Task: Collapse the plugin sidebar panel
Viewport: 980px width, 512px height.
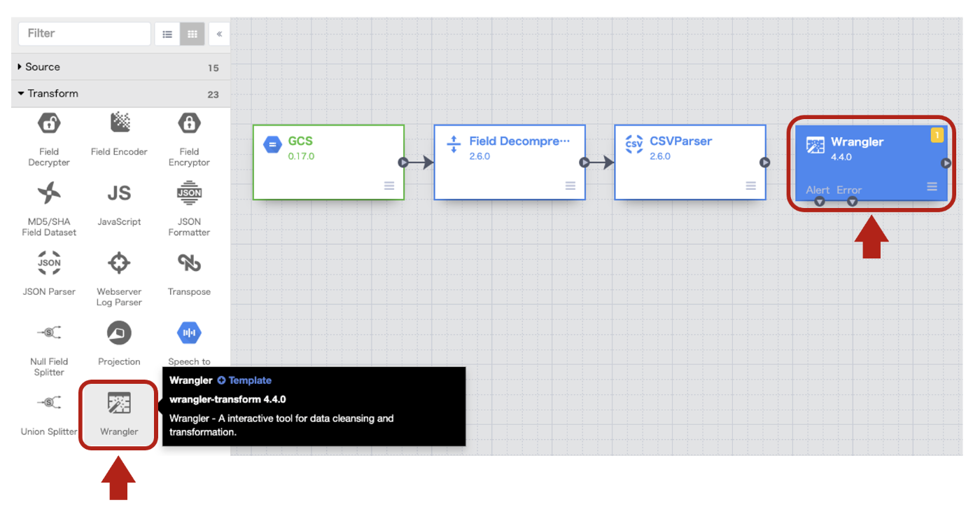Action: (x=219, y=34)
